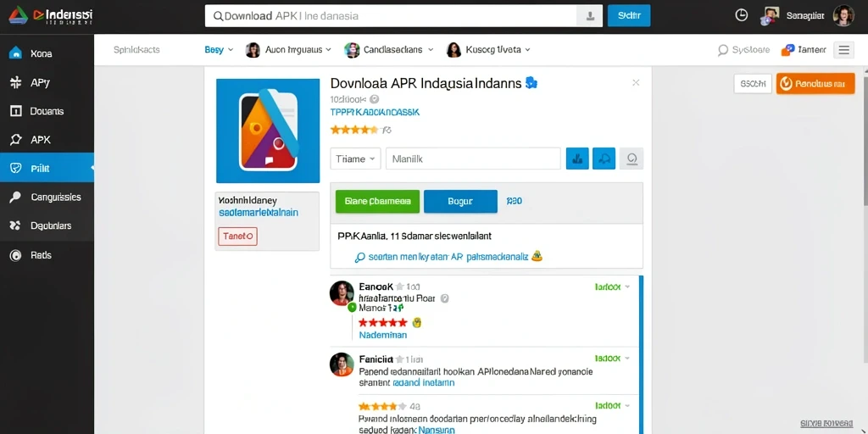868x434 pixels.
Task: Click the main search input field
Action: [391, 16]
